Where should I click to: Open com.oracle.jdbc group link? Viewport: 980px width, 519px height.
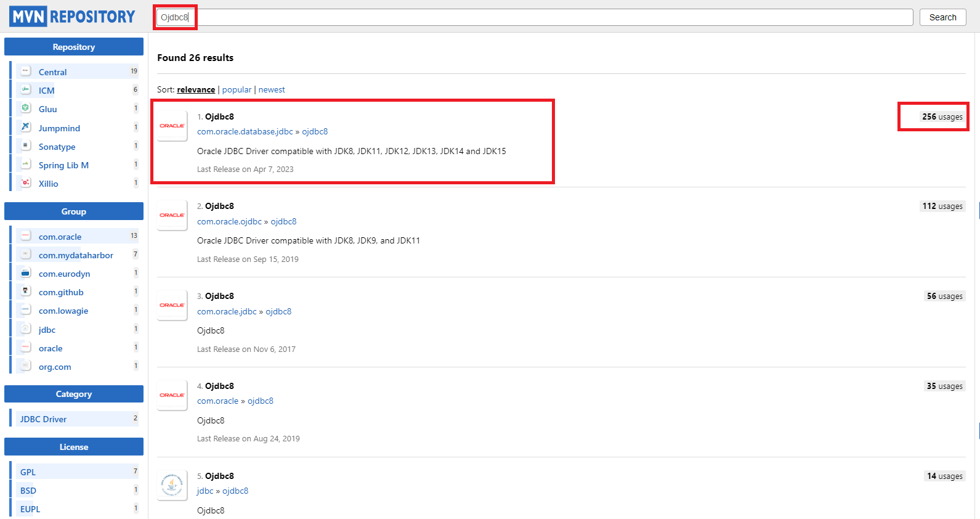click(227, 311)
